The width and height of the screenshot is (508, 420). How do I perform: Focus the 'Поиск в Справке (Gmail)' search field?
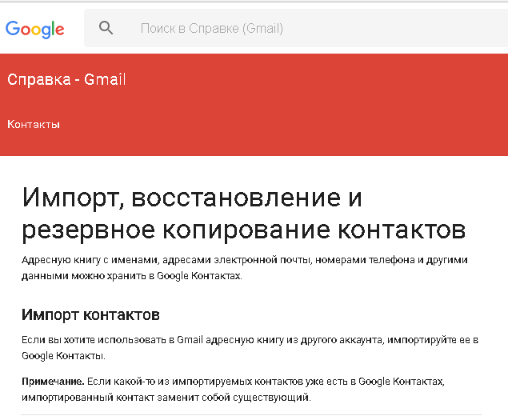[x=296, y=28]
